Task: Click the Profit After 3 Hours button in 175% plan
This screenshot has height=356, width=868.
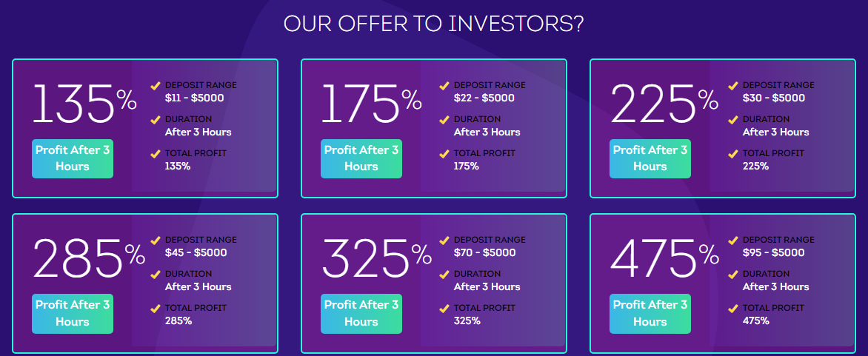Action: click(361, 158)
